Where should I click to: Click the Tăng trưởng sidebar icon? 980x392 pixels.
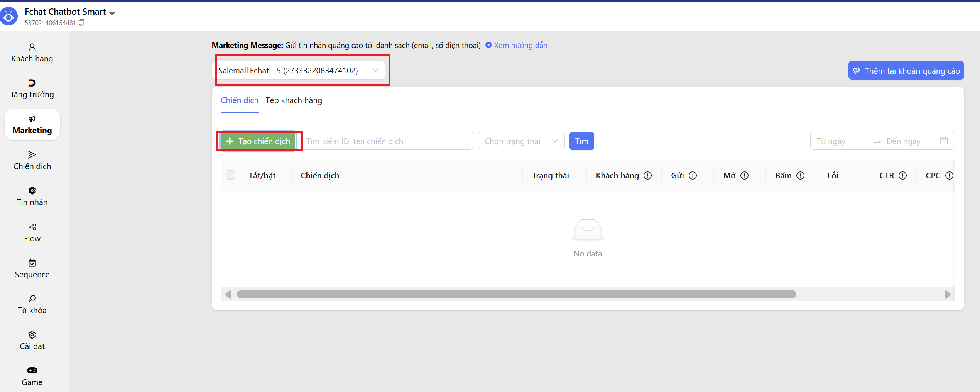tap(32, 83)
